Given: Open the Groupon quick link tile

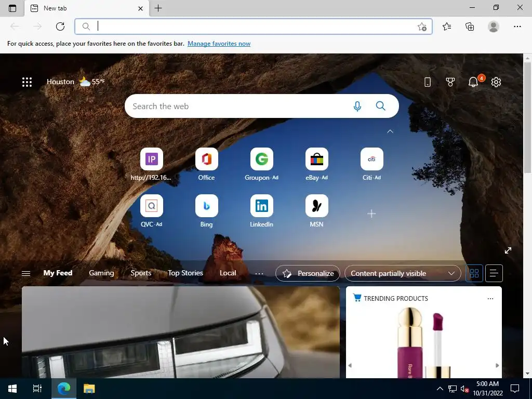Looking at the screenshot, I should click(x=262, y=165).
